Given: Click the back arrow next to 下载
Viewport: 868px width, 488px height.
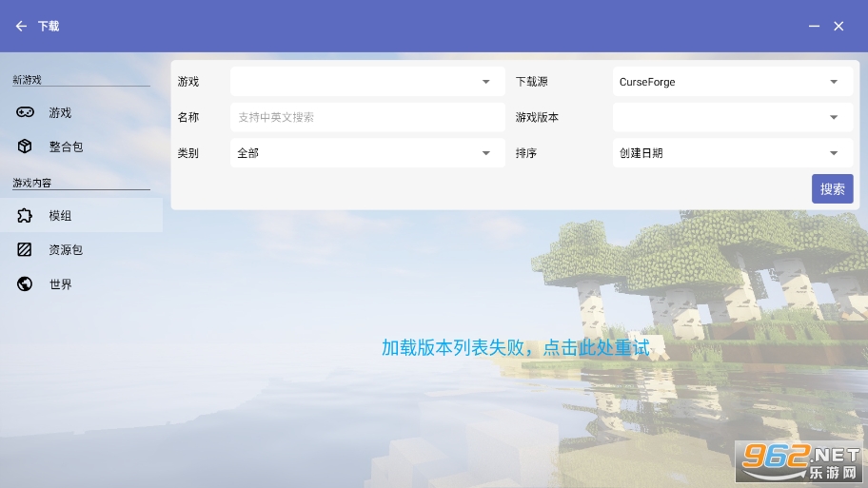Looking at the screenshot, I should click(x=21, y=27).
